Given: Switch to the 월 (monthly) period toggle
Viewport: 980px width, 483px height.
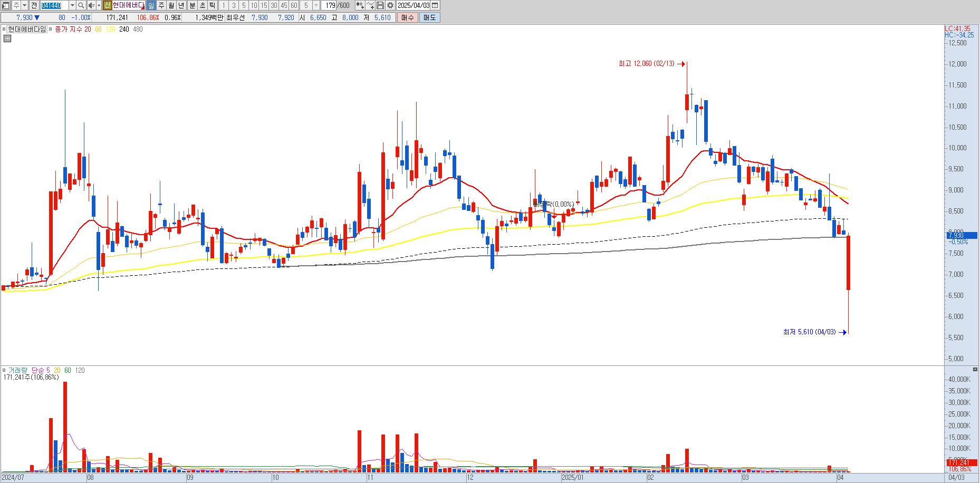Looking at the screenshot, I should pos(171,5).
